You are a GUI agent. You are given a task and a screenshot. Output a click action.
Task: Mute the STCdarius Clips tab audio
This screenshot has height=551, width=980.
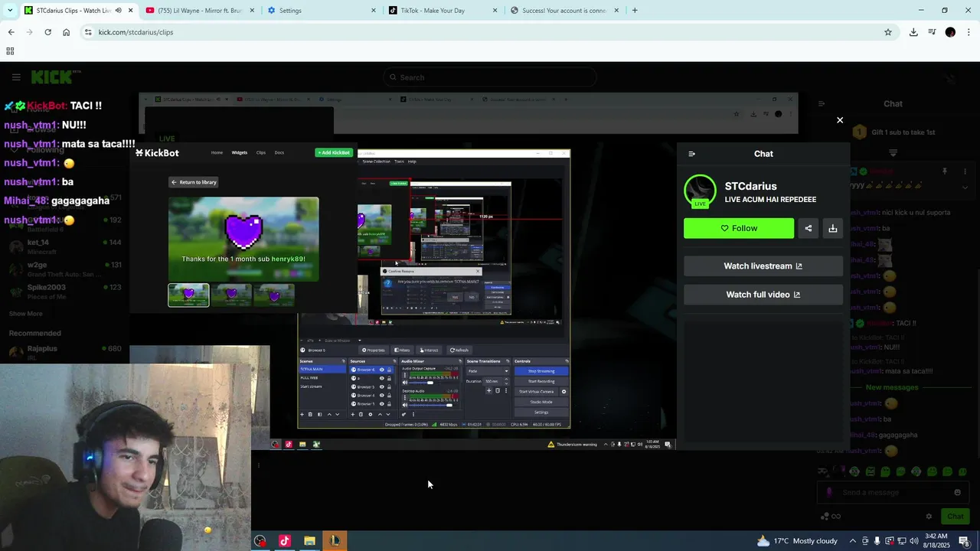tap(118, 11)
